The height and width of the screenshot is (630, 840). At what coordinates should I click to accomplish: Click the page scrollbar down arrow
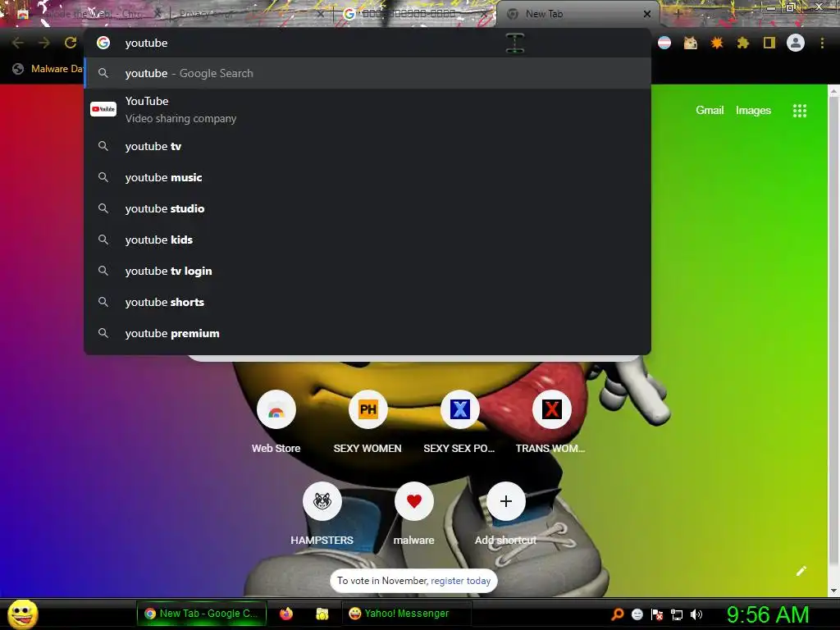[x=833, y=591]
